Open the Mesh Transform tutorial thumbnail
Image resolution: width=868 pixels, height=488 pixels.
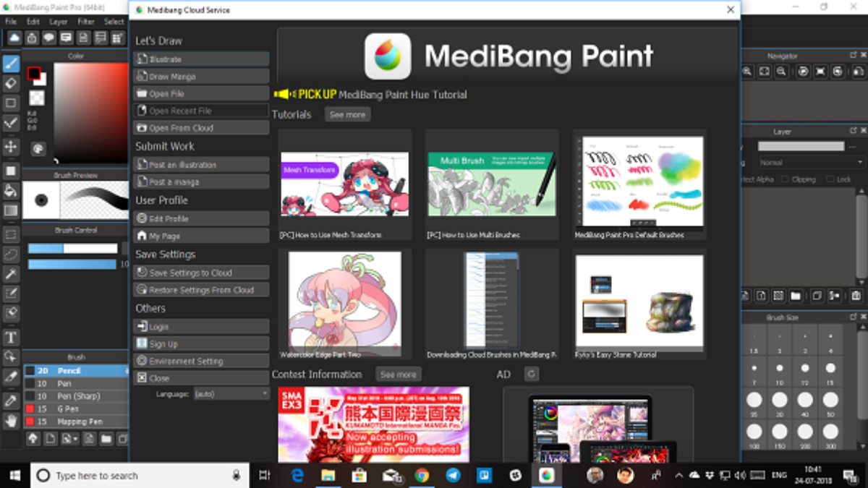tap(344, 184)
